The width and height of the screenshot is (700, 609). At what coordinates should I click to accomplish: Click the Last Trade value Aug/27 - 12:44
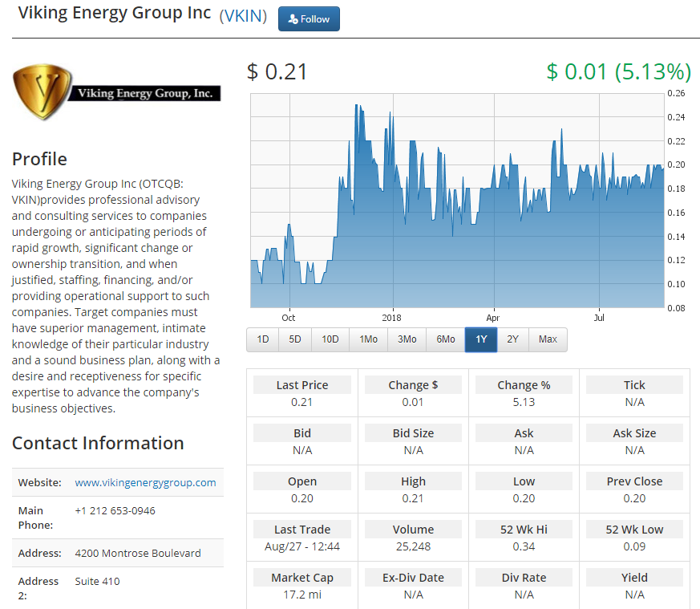click(x=302, y=546)
